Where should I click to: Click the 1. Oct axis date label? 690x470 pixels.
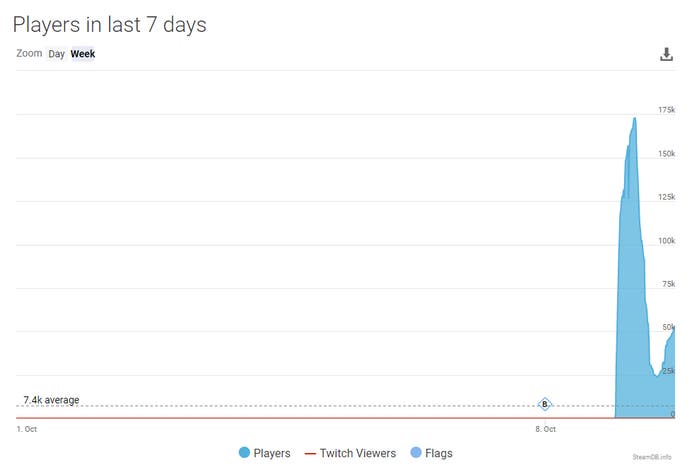coord(27,429)
